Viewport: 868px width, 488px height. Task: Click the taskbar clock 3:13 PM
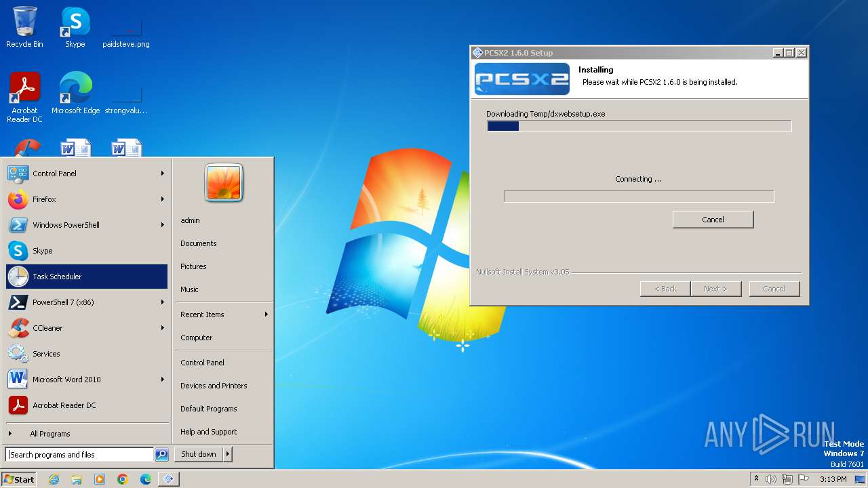[833, 479]
